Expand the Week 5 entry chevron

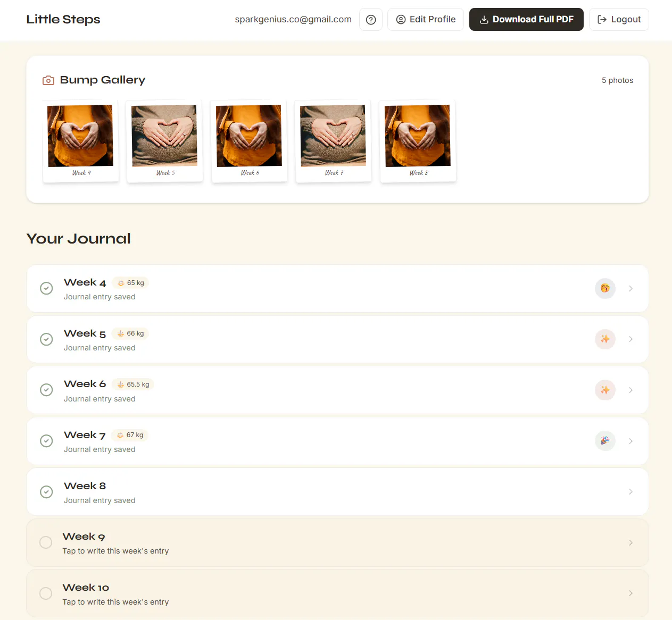pos(630,339)
